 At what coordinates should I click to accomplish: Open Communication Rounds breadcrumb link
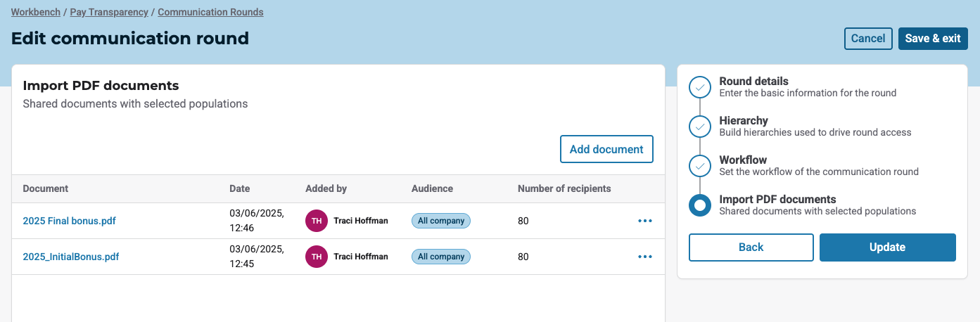coord(210,12)
